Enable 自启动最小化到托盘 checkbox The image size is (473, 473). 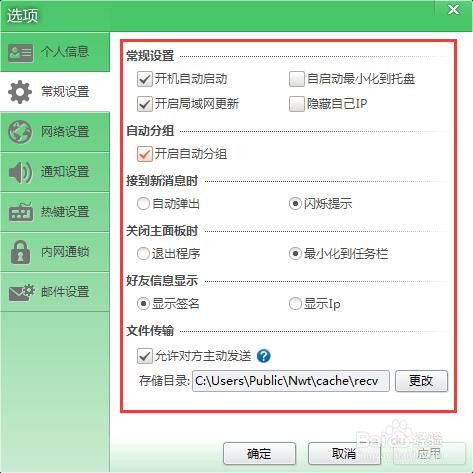click(297, 79)
